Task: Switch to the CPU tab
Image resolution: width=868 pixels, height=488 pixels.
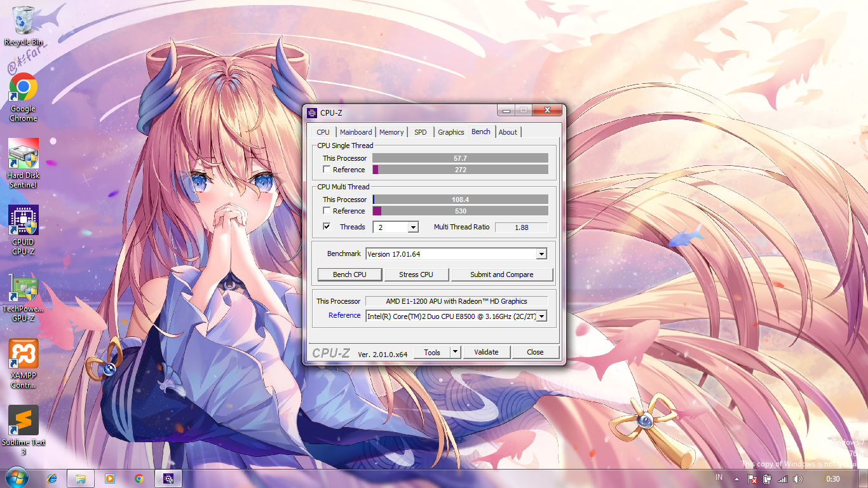Action: point(323,132)
